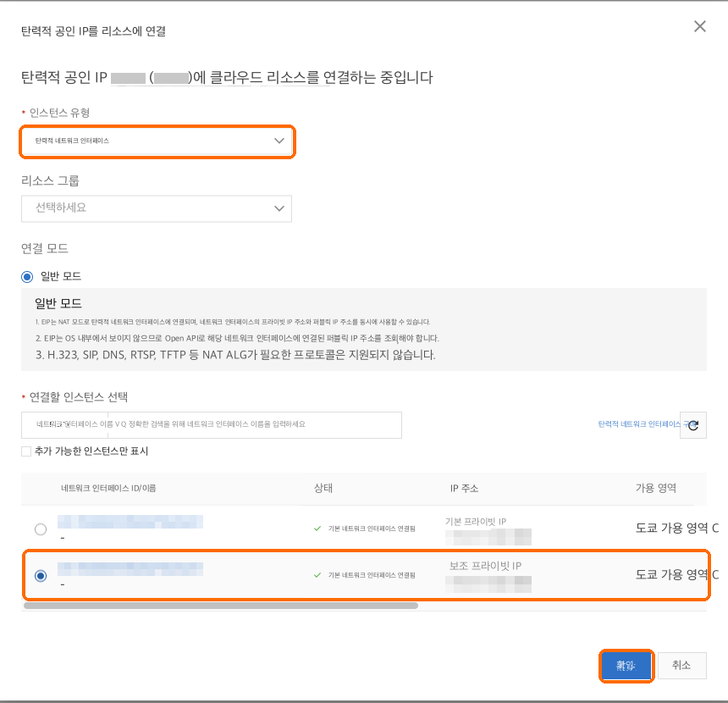This screenshot has width=728, height=703.
Task: Click the 가용 영역 column header
Action: [655, 488]
